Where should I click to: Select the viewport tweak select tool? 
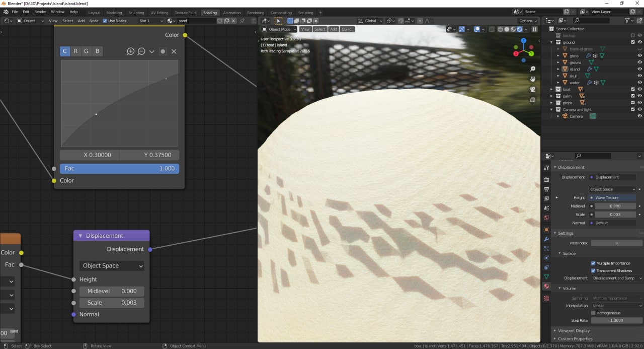click(279, 21)
